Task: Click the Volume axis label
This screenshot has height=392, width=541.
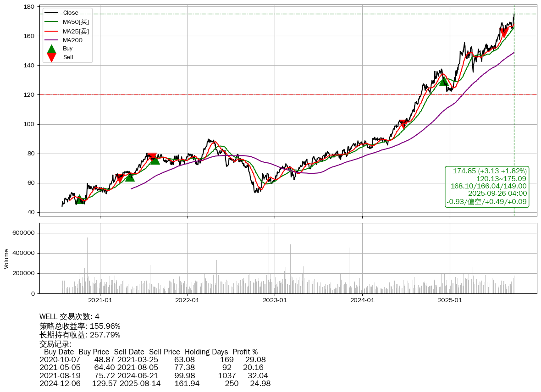Action: pos(6,259)
